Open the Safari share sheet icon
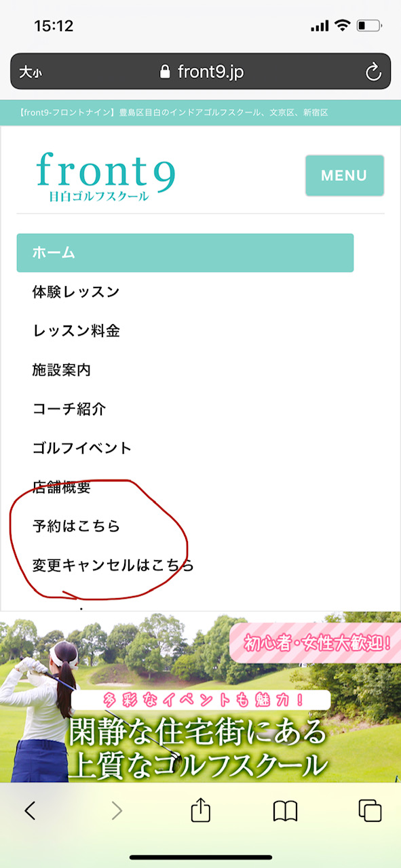This screenshot has width=401, height=868. click(x=201, y=809)
